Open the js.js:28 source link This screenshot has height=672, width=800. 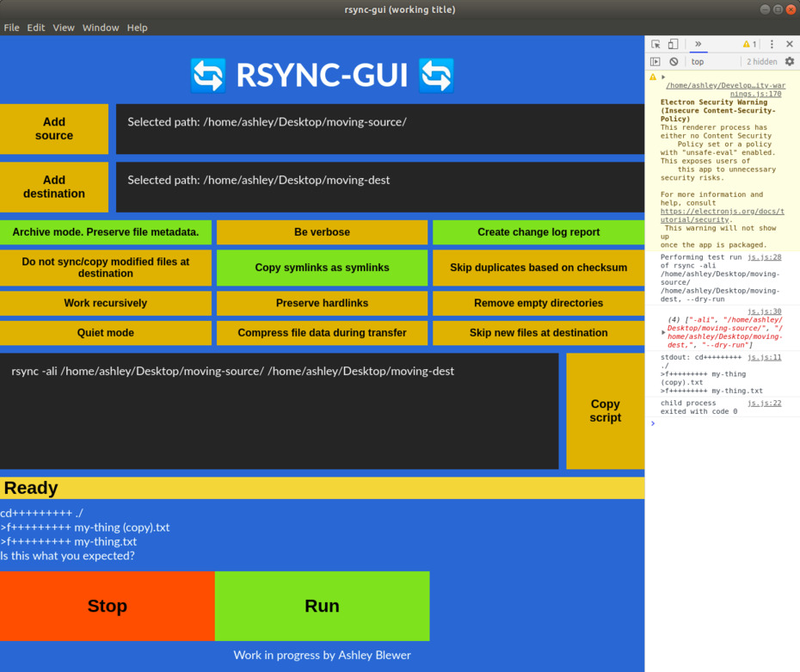tap(764, 257)
